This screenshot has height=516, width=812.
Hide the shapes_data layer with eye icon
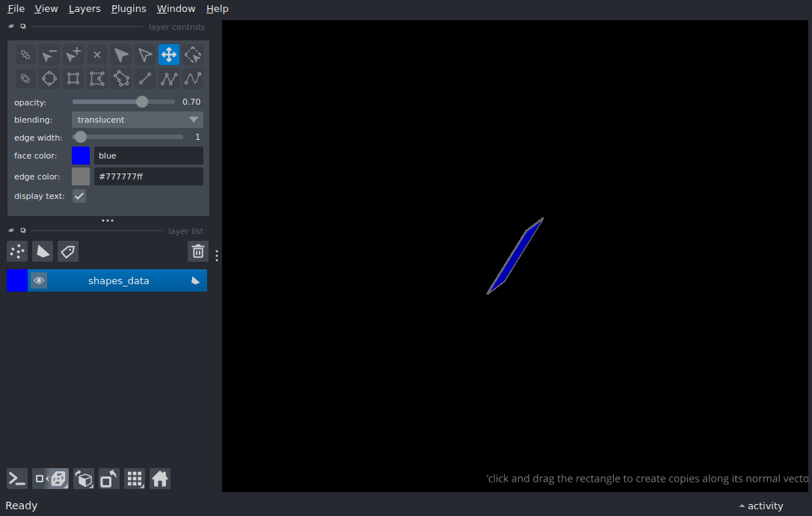(x=39, y=280)
